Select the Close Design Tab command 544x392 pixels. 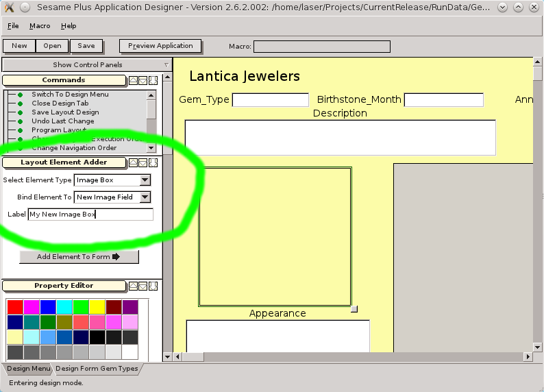(x=60, y=103)
